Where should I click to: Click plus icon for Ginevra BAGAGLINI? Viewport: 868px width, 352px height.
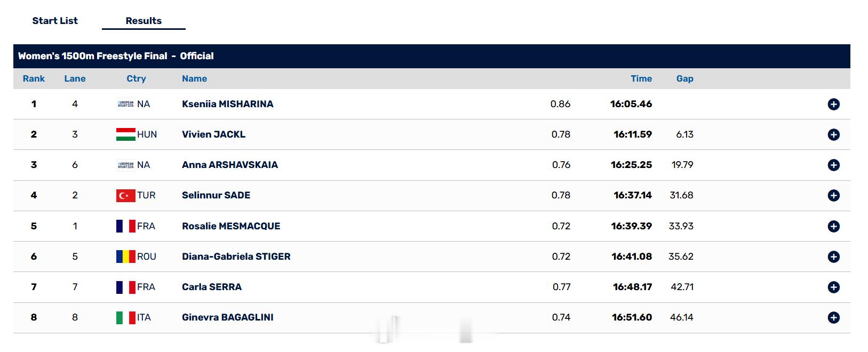(x=833, y=318)
